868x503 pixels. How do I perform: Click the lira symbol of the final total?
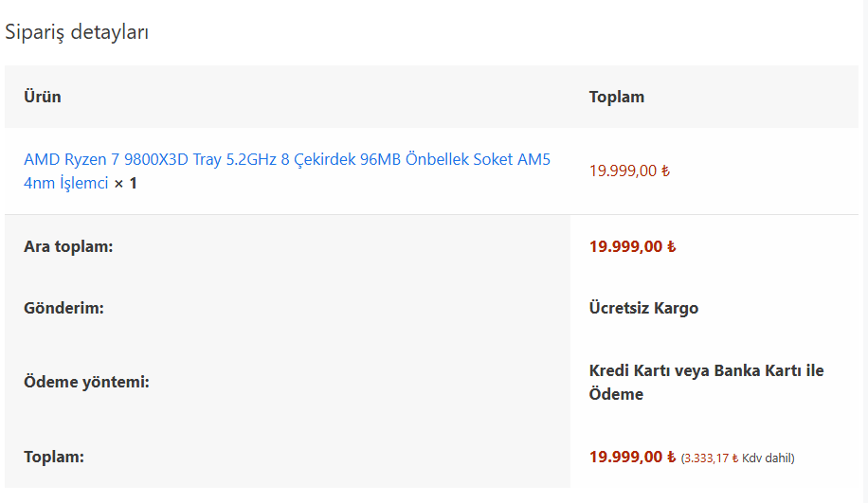671,458
